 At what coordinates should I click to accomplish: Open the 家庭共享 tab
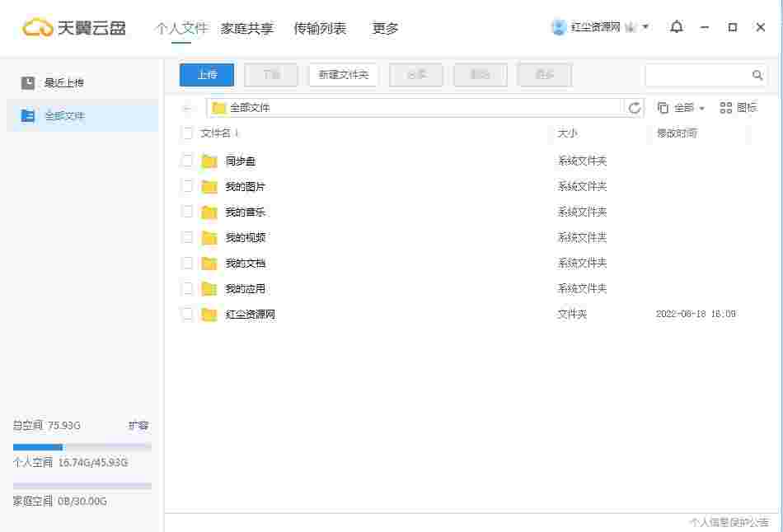pyautogui.click(x=249, y=27)
